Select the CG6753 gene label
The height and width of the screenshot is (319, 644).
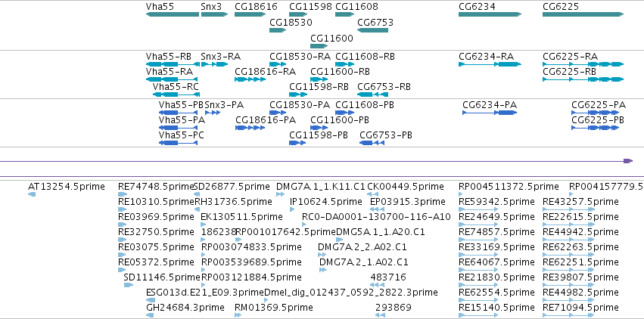point(375,22)
